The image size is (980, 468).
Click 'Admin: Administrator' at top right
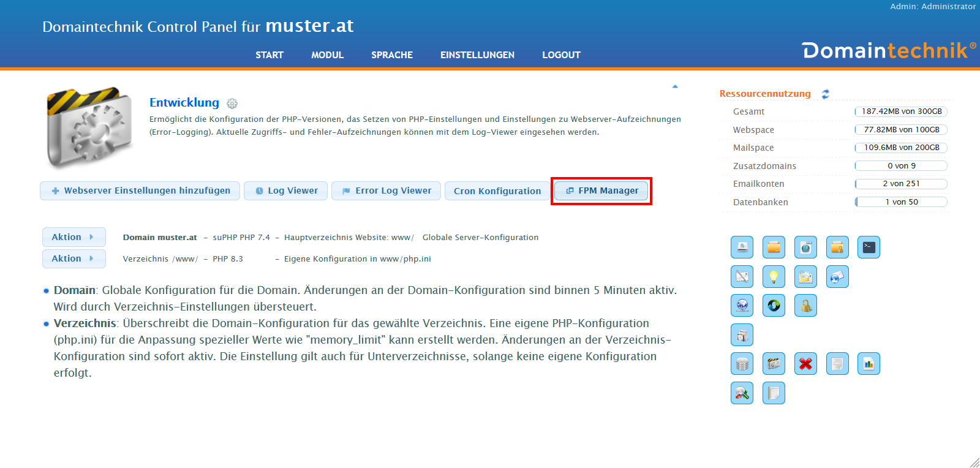coord(933,7)
